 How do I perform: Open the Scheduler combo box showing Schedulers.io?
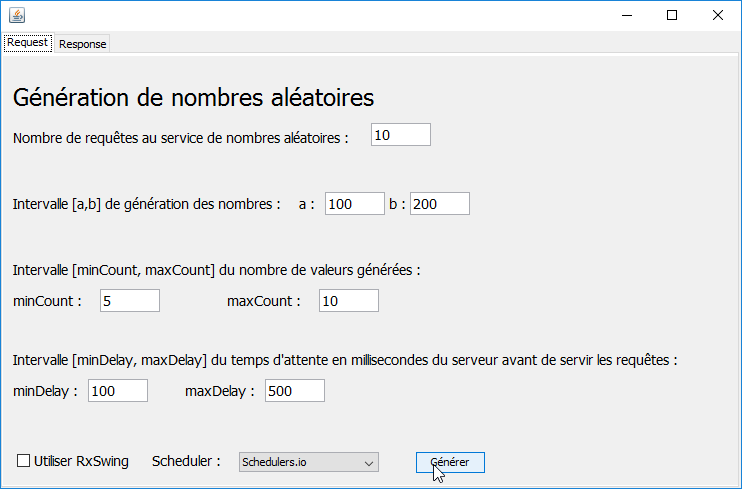pyautogui.click(x=298, y=462)
